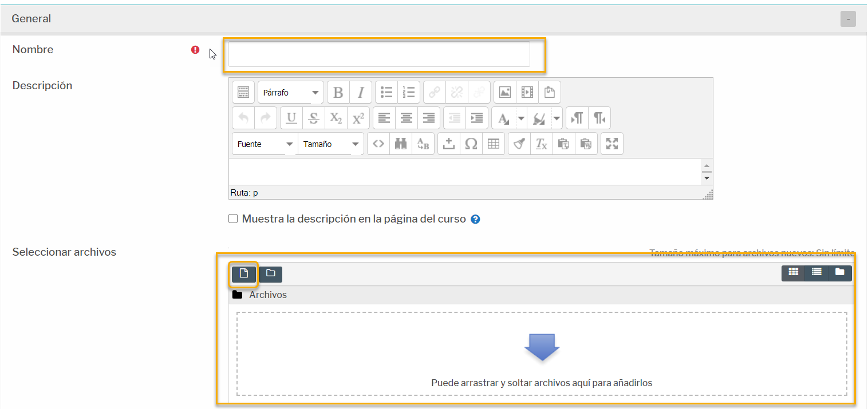Open the text color picker arrow
Viewport: 868px width, 409px height.
click(521, 118)
